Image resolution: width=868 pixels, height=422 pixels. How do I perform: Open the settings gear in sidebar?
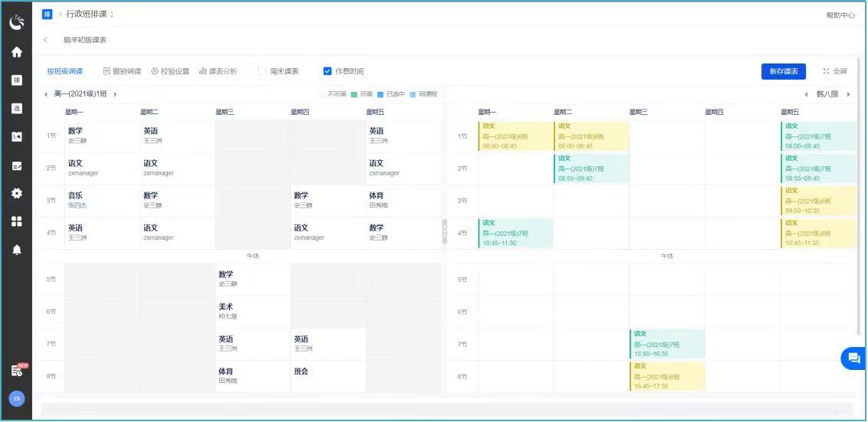[16, 193]
